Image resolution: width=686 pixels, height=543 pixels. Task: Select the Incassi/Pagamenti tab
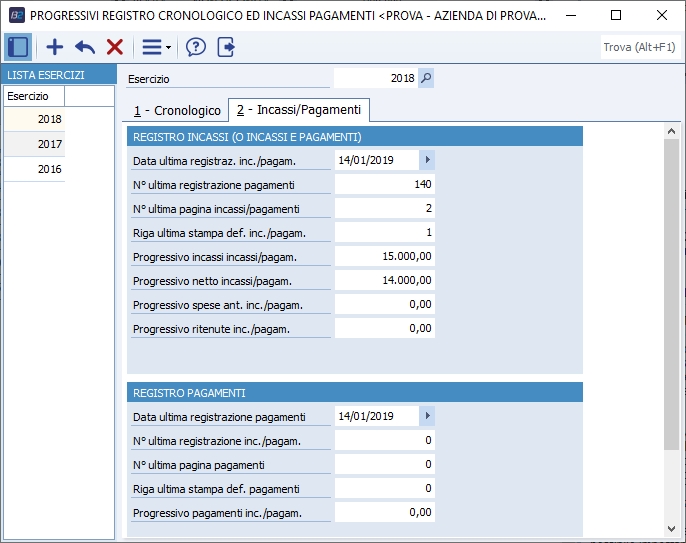[299, 110]
